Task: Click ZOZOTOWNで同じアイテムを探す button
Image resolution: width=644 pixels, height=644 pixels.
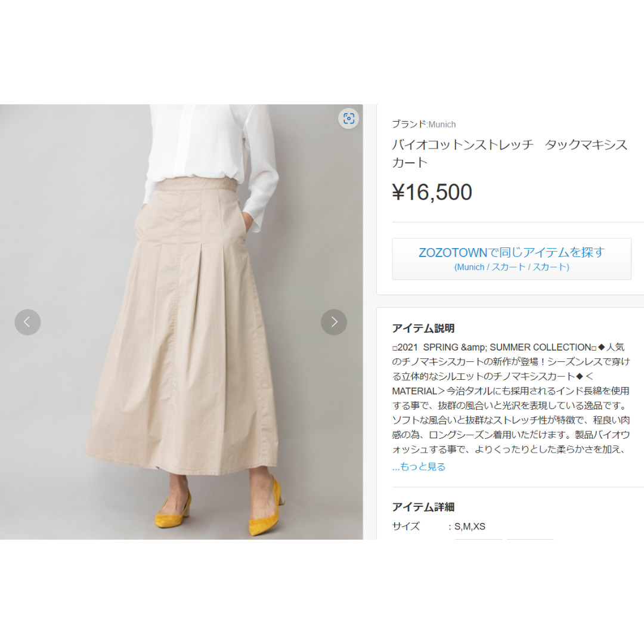Action: click(512, 259)
